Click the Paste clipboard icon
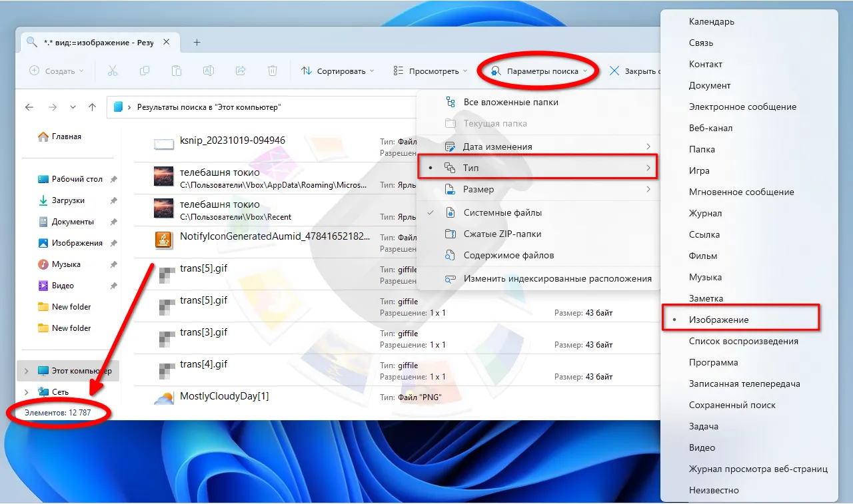 176,71
